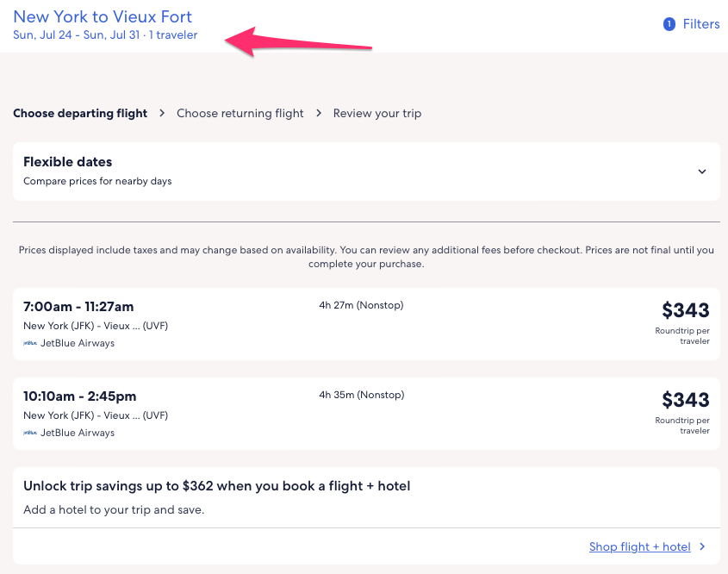Open the Filters panel
This screenshot has width=728, height=574.
[700, 24]
